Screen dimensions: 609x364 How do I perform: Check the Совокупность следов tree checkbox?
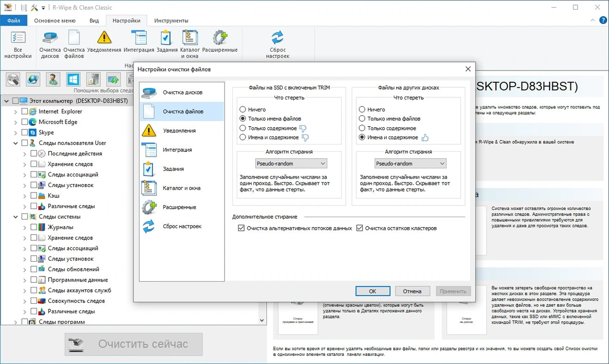click(x=34, y=301)
